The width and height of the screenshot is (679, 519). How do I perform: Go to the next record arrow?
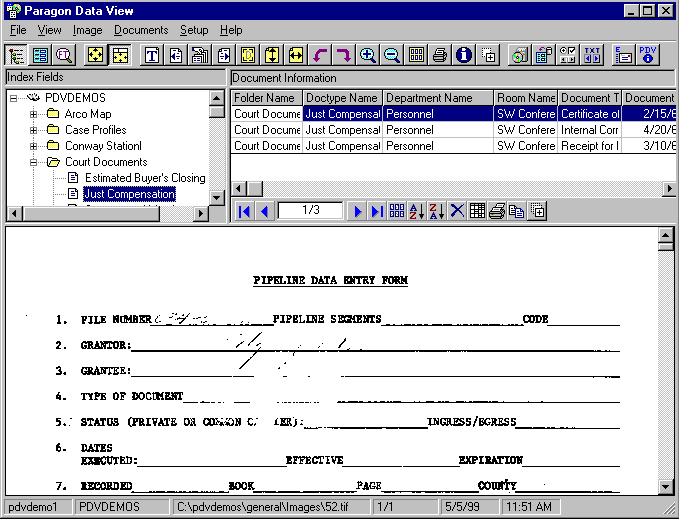(x=358, y=211)
